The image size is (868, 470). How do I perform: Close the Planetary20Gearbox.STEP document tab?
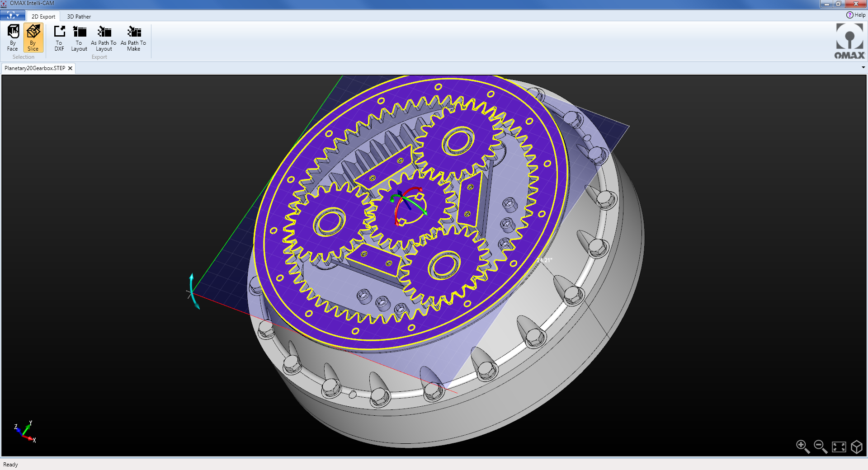70,68
